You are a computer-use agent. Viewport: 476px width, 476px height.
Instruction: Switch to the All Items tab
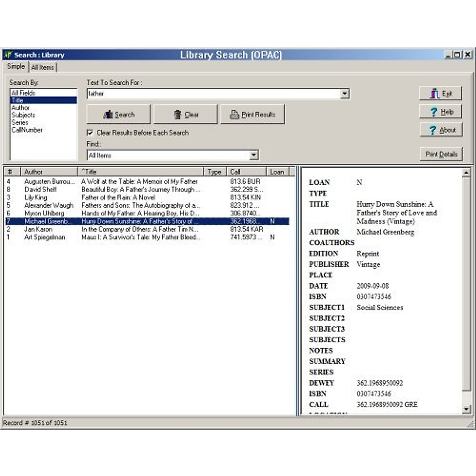click(x=42, y=67)
